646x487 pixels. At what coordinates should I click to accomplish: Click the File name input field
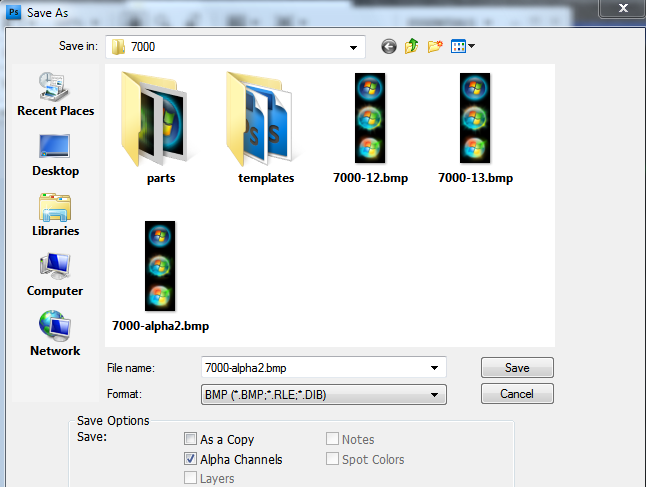click(x=324, y=367)
